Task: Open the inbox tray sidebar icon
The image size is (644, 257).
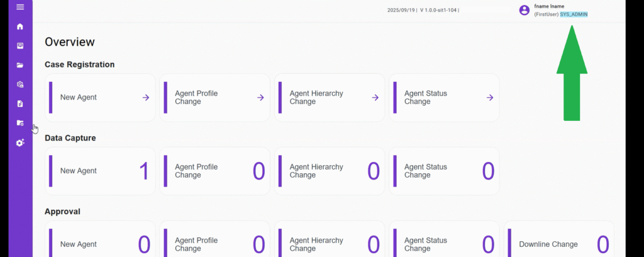Action: click(20, 46)
